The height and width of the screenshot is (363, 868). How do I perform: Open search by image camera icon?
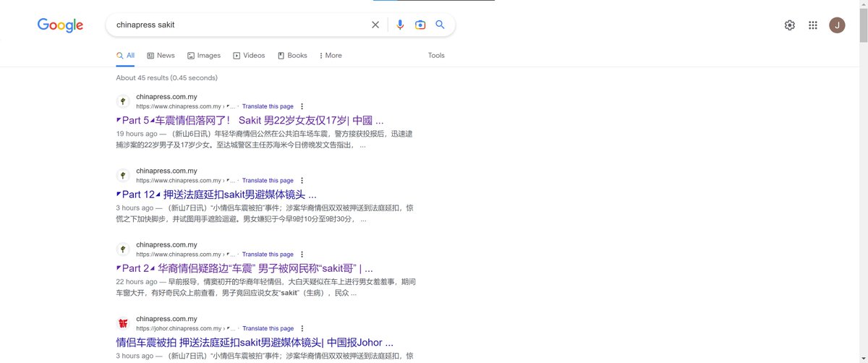pos(420,25)
